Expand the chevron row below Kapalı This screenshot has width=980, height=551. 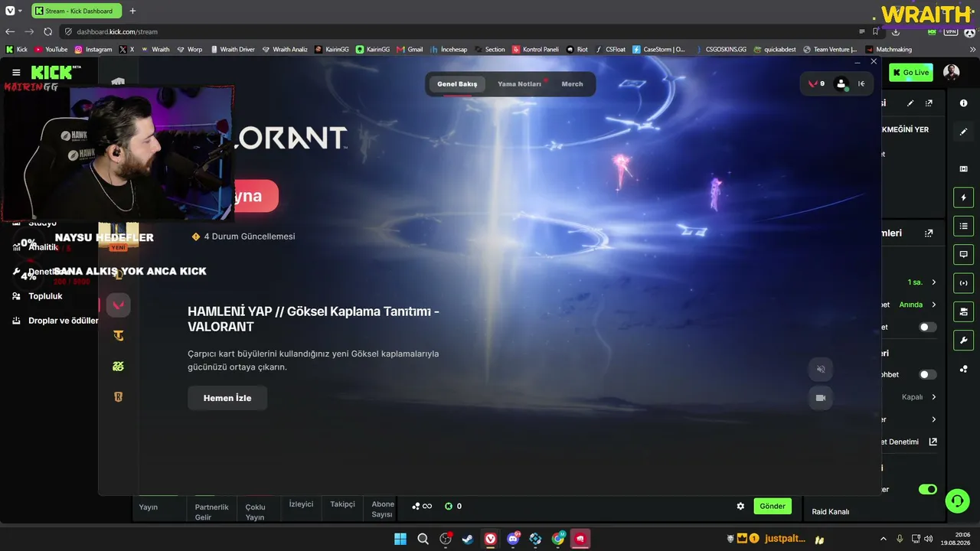933,419
